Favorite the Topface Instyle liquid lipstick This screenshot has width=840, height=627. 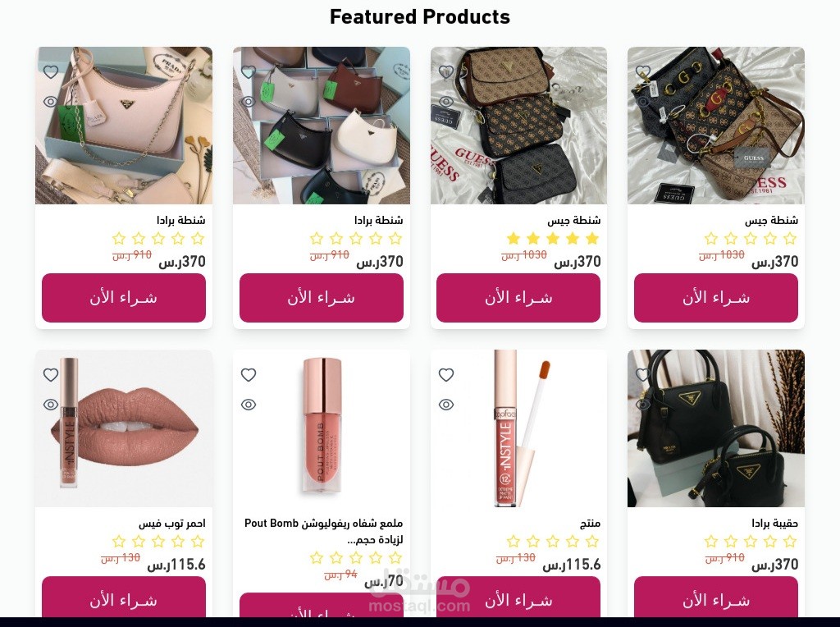[x=446, y=374]
